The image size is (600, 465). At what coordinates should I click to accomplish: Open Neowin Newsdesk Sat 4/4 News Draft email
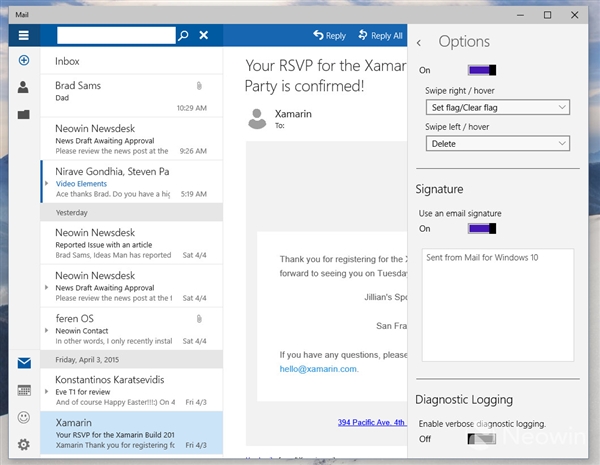coord(132,286)
